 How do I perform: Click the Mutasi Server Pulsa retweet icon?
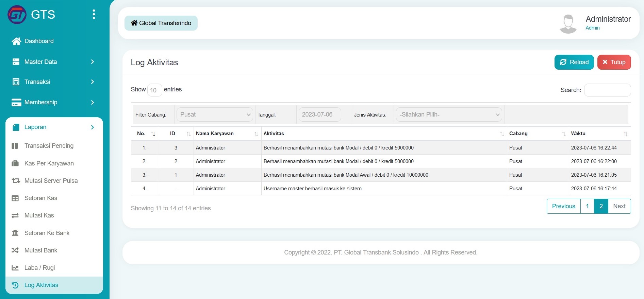click(16, 181)
